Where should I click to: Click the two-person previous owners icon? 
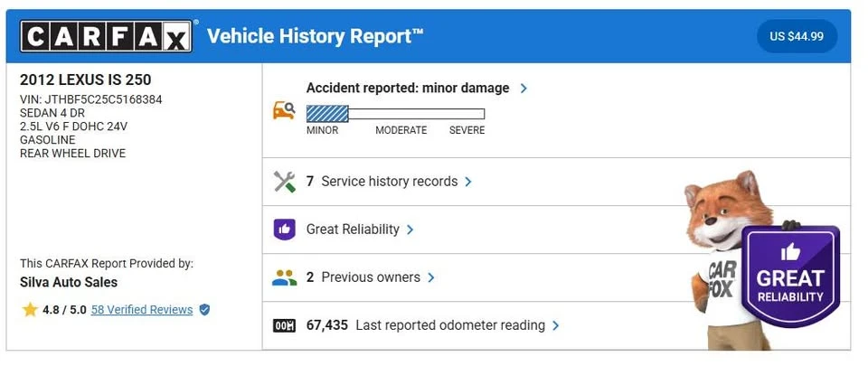(x=285, y=277)
